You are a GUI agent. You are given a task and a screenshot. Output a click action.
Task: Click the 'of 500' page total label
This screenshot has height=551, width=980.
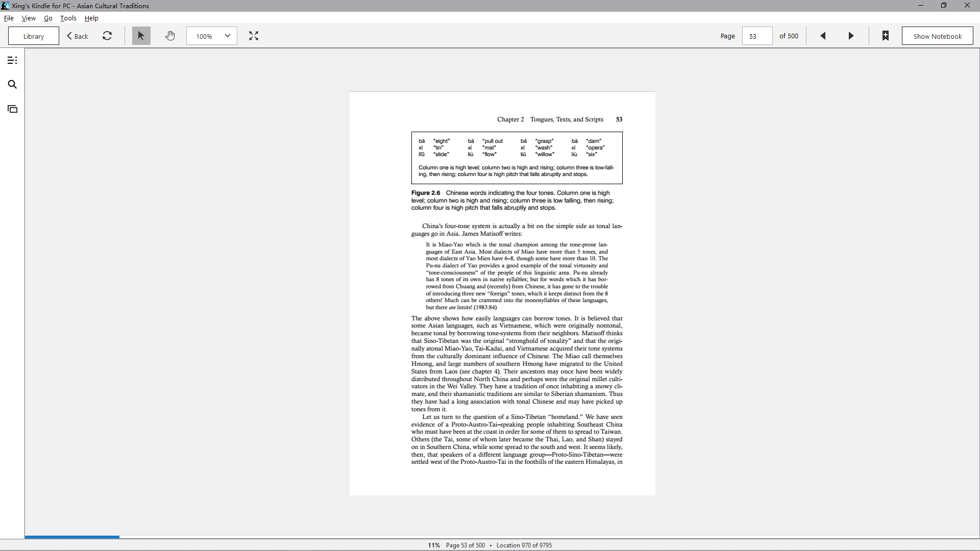coord(789,36)
